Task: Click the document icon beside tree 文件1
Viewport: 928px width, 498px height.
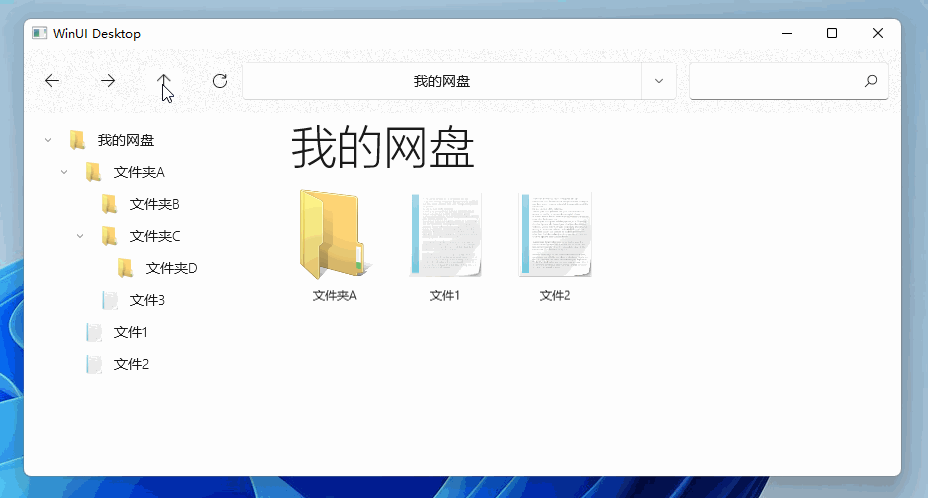Action: click(x=94, y=332)
